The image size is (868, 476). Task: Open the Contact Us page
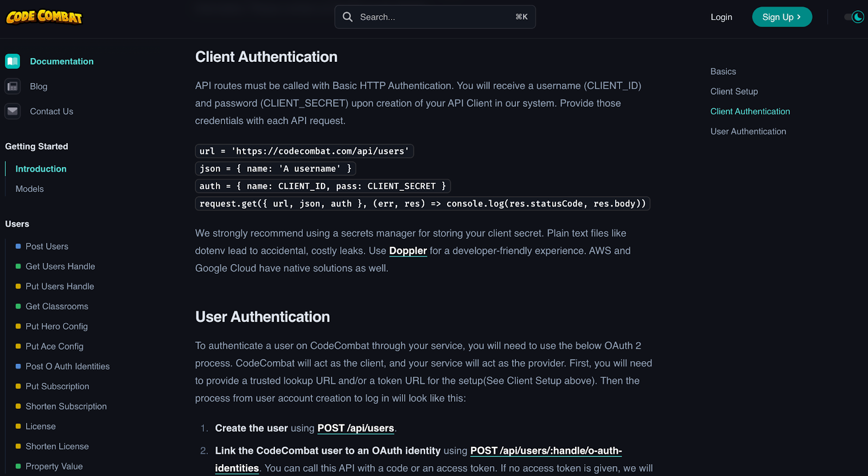click(x=52, y=111)
